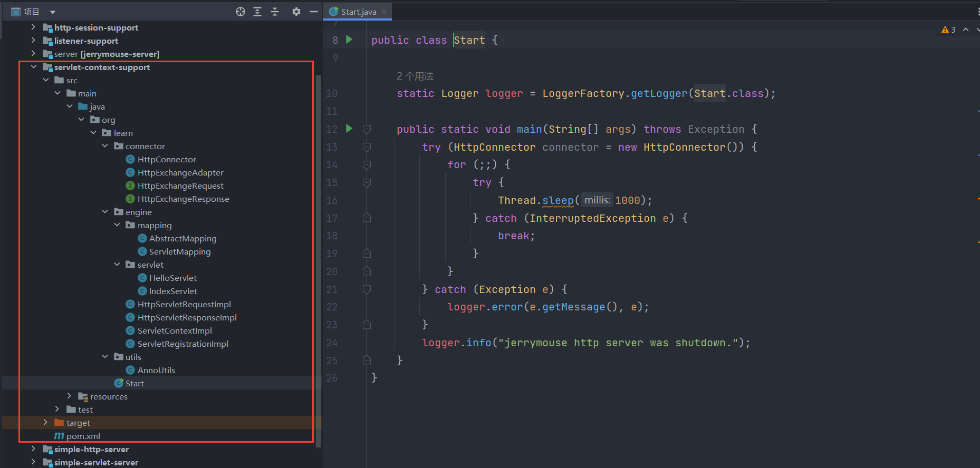Expand the http-session-support module
This screenshot has height=468, width=980.
pyautogui.click(x=33, y=27)
